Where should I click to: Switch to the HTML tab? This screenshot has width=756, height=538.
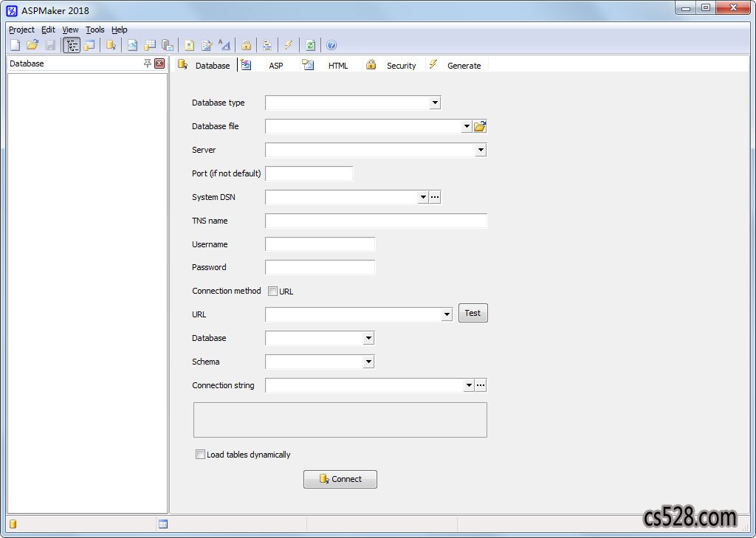pos(330,66)
